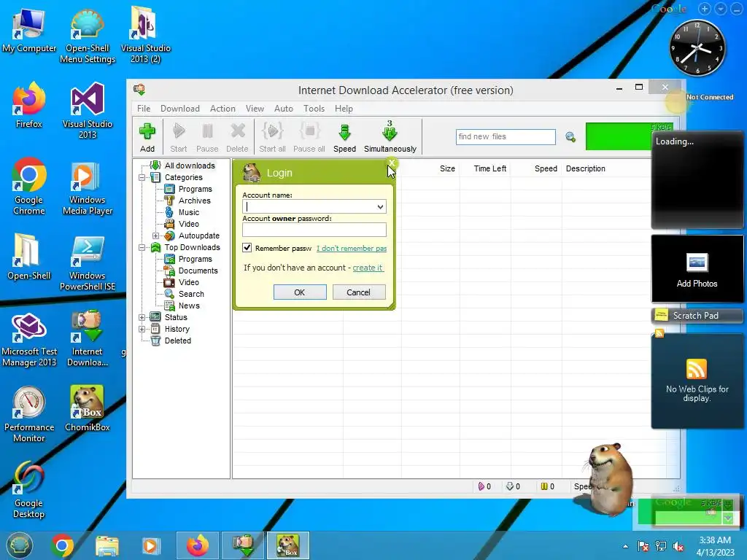Click the Google Desktop shortcut icon

[28, 490]
